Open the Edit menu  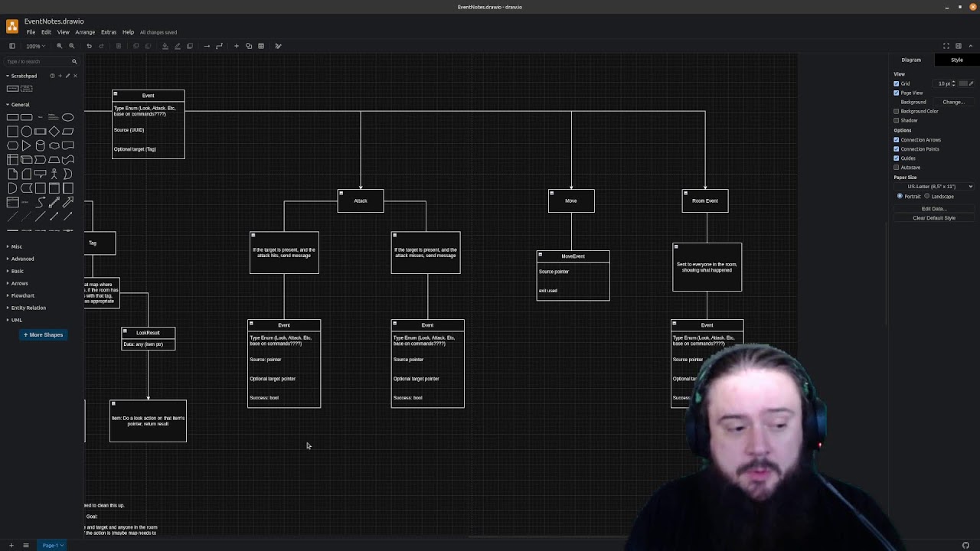46,32
